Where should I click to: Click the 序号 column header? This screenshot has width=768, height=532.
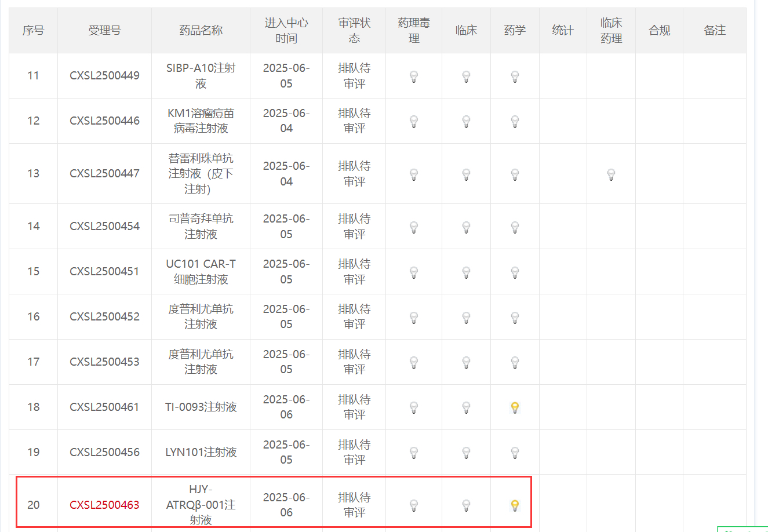[33, 30]
